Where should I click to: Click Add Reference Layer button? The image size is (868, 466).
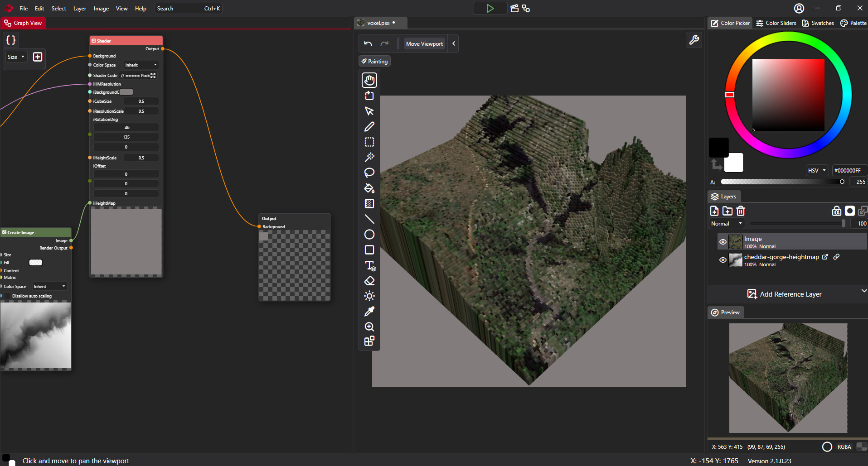784,294
